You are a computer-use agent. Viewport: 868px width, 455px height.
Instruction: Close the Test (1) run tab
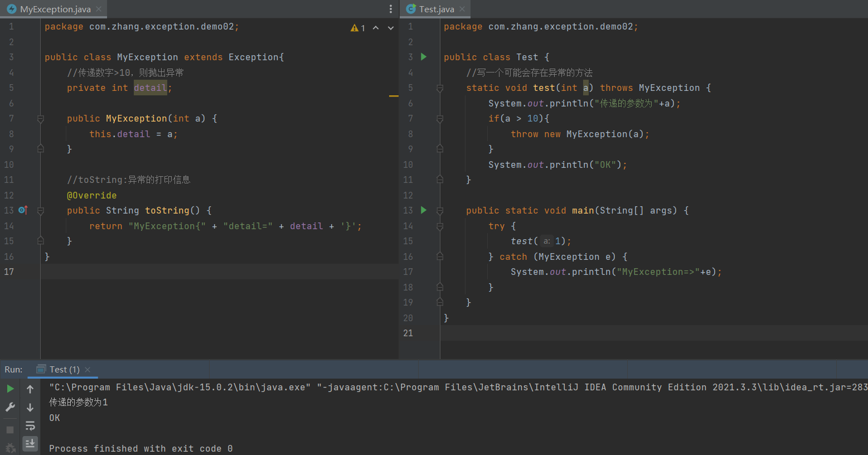coord(88,369)
